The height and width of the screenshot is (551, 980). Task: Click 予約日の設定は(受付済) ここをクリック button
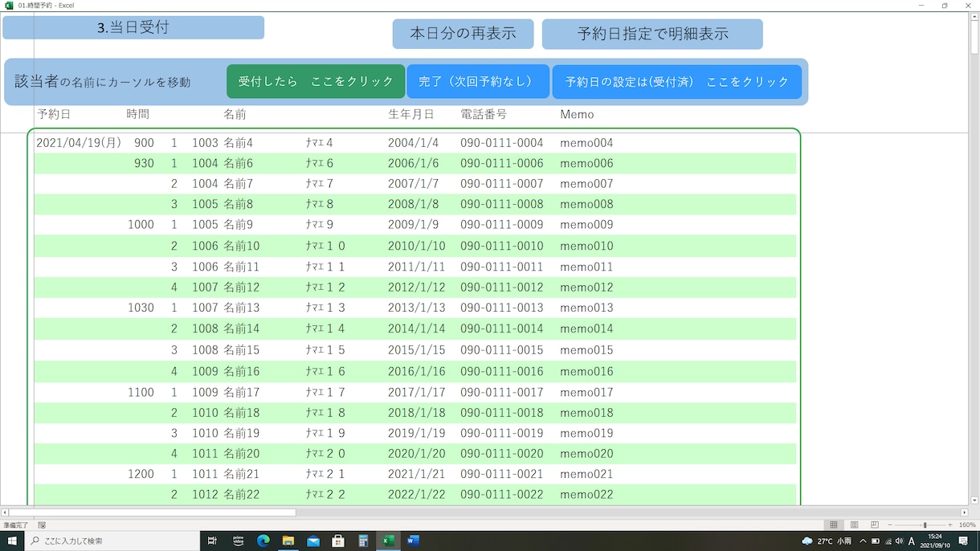point(677,81)
